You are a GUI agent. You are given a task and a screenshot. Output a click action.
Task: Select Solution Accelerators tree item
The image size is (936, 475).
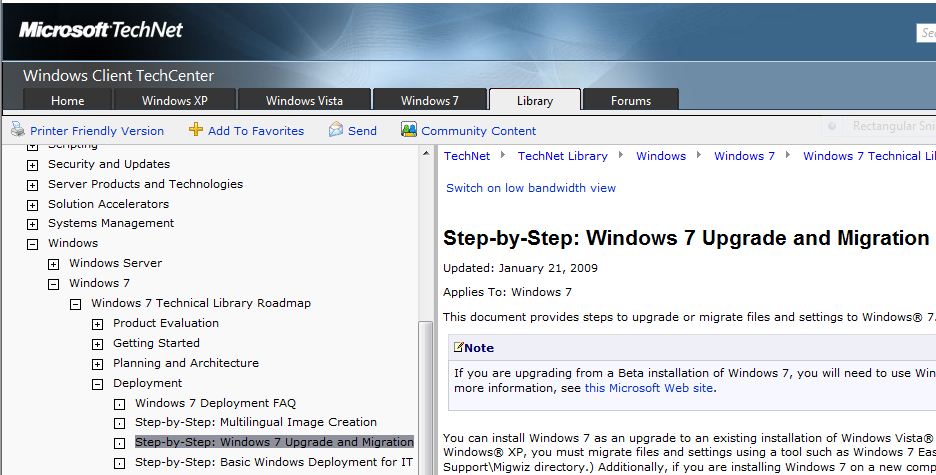(109, 203)
